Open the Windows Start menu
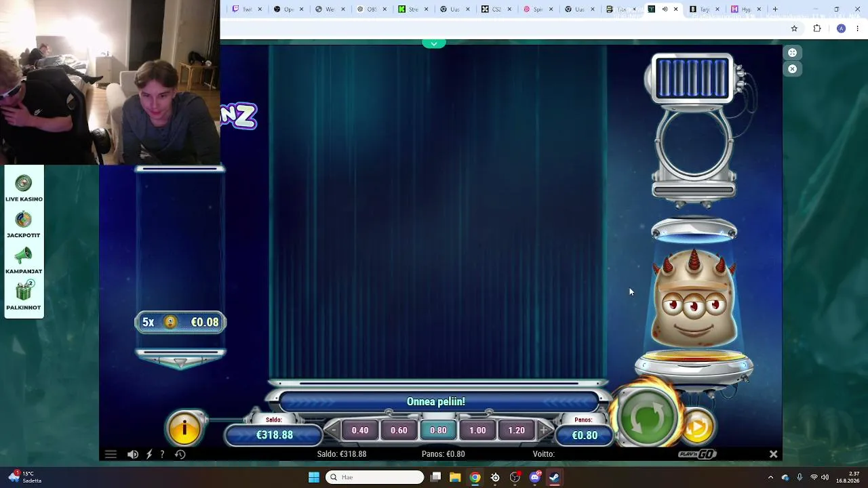The image size is (868, 488). 313,477
